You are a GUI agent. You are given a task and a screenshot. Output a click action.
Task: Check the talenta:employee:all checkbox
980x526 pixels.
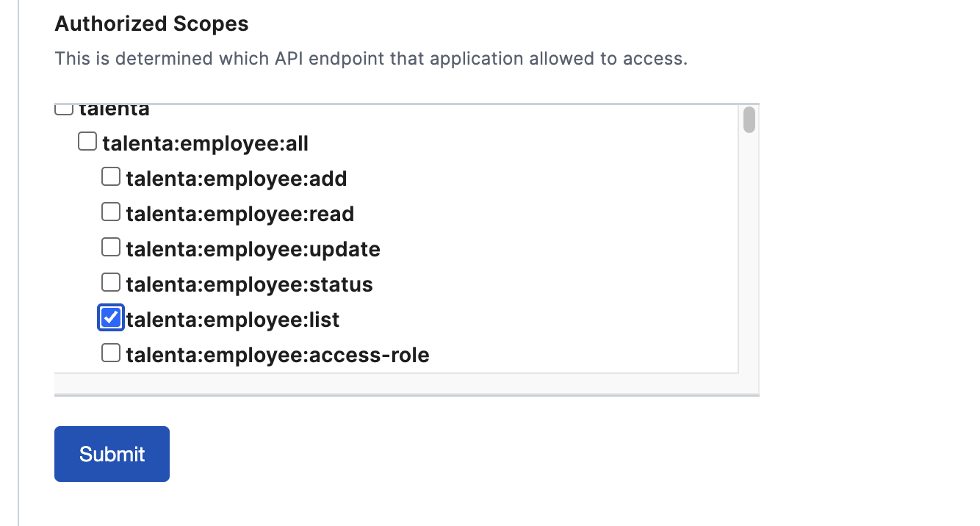(x=87, y=141)
